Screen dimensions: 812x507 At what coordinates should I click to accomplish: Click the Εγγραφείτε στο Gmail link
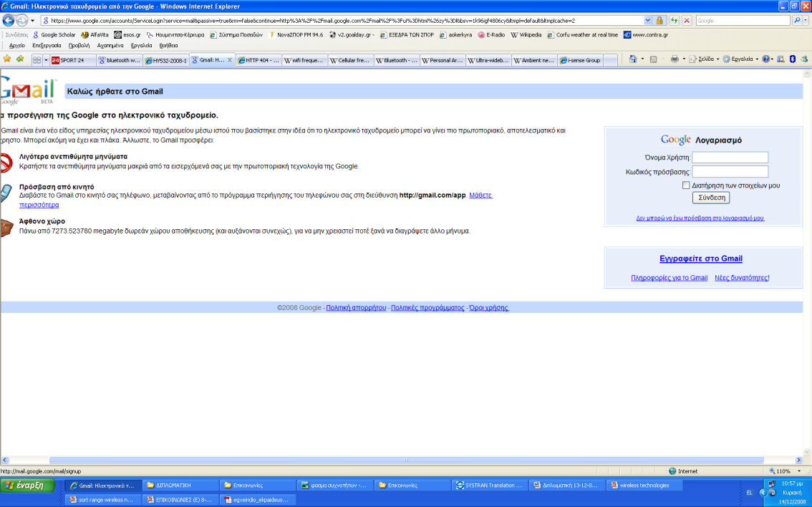pos(701,259)
